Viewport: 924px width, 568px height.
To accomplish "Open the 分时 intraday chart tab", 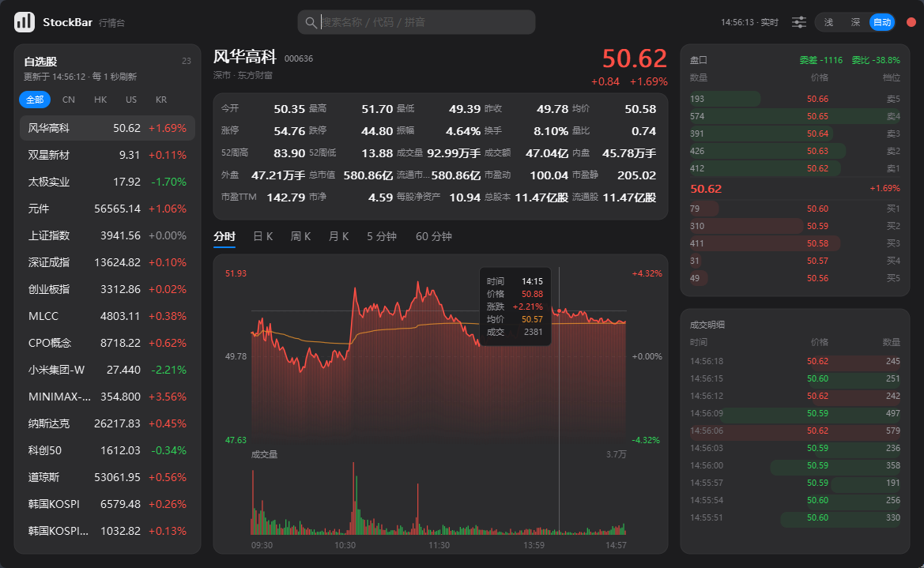I will pos(224,236).
